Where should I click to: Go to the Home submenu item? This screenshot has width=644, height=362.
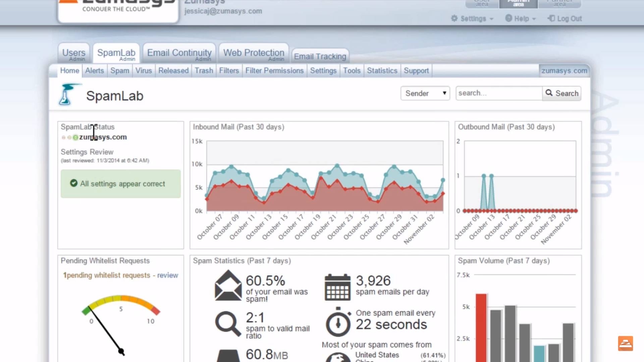click(x=69, y=71)
